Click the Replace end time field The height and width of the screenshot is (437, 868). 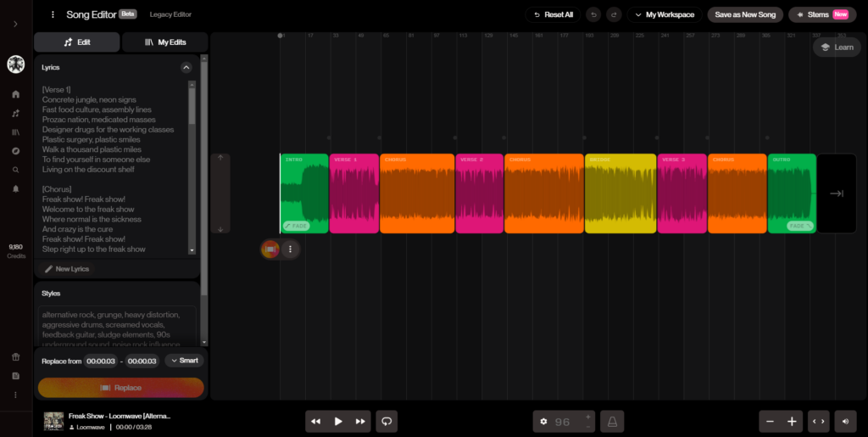tap(142, 361)
